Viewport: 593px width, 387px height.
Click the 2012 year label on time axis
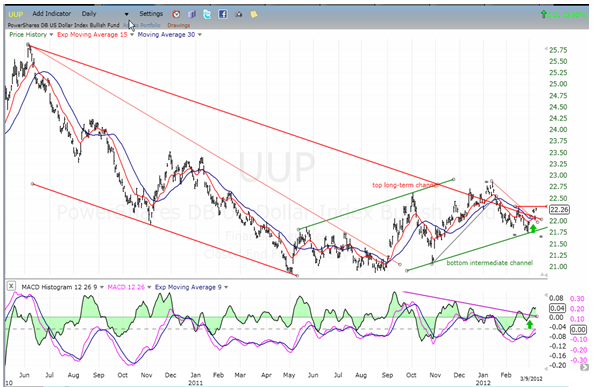pos(483,383)
